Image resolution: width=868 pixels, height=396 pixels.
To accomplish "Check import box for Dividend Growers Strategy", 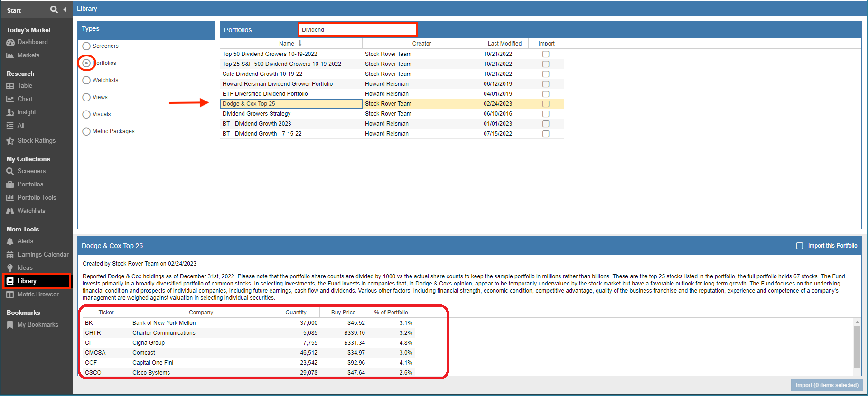I will 546,114.
